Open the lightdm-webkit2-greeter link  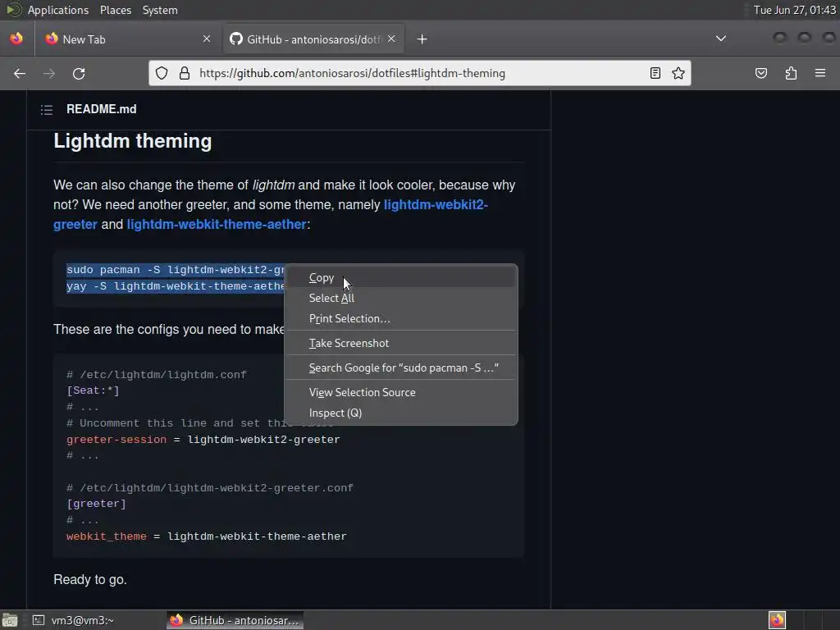tap(436, 204)
